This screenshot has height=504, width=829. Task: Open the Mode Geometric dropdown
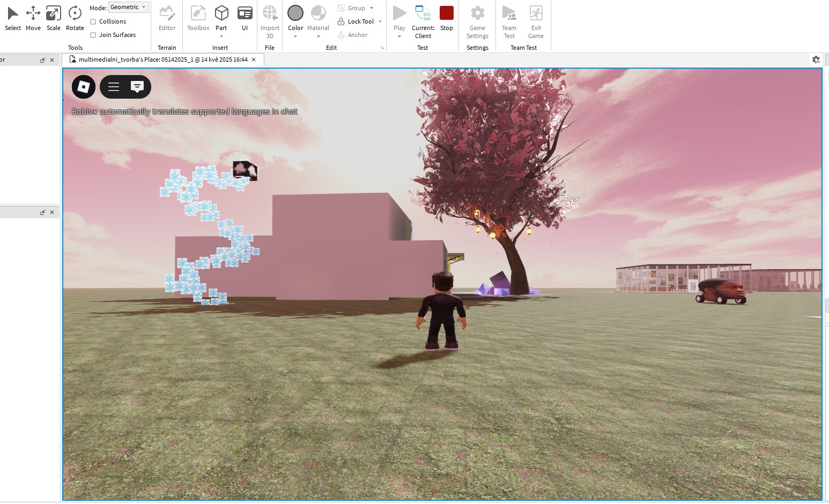[x=128, y=7]
